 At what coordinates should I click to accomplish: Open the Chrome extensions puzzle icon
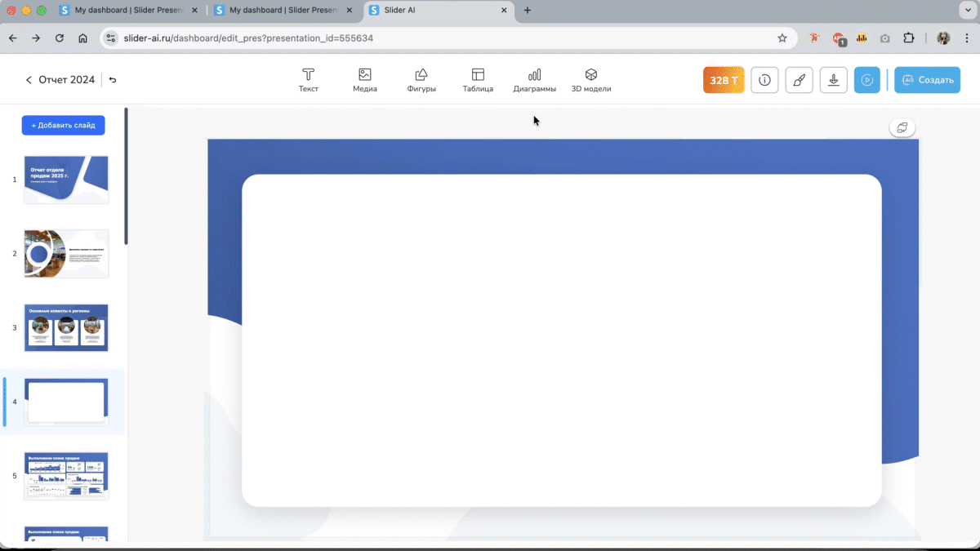tap(909, 38)
